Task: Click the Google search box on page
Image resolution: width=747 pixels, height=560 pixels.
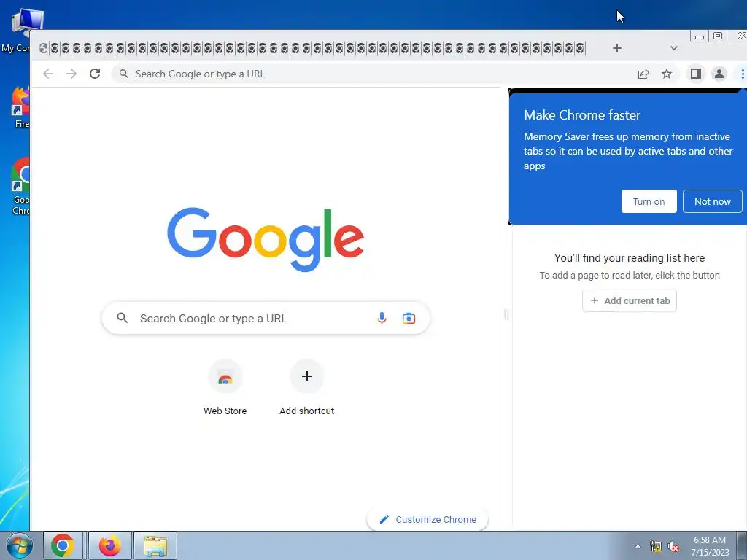Action: click(x=266, y=318)
